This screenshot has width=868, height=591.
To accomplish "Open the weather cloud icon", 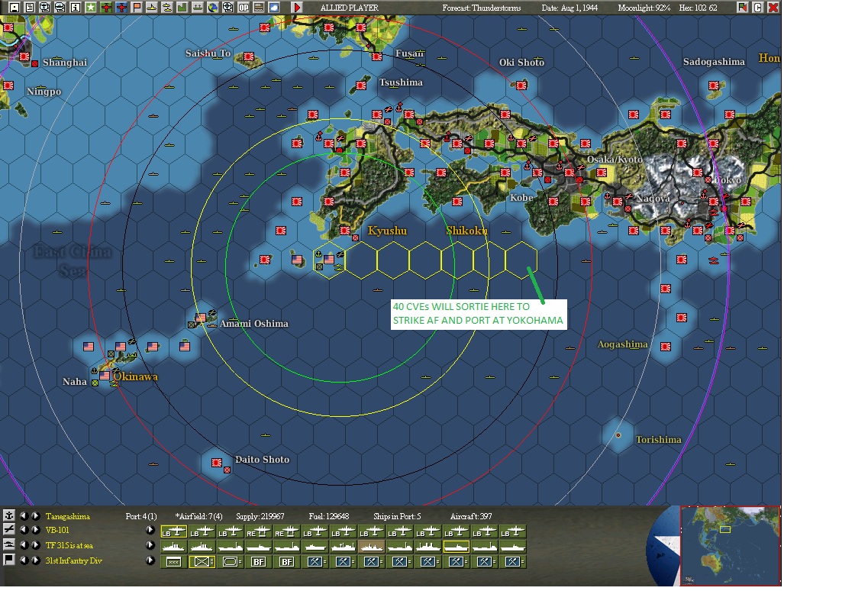I will pos(273,8).
